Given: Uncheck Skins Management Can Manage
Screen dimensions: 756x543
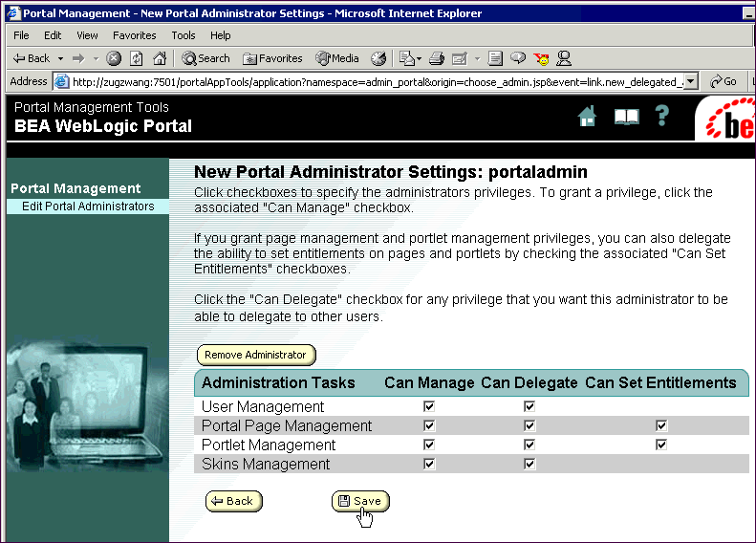Looking at the screenshot, I should click(429, 464).
